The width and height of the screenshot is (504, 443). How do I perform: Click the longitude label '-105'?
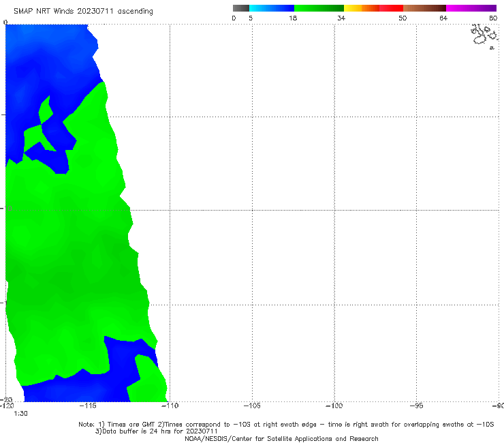pos(252,406)
